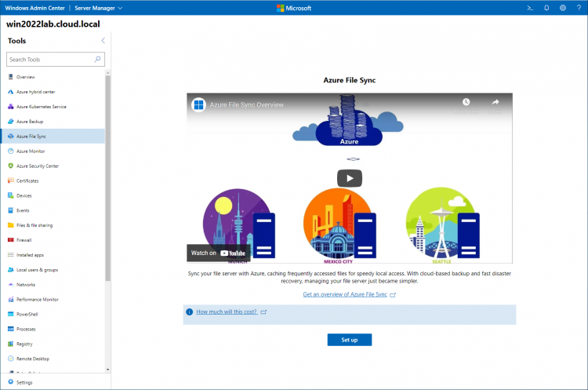Open the settings gear in top header

click(x=562, y=8)
